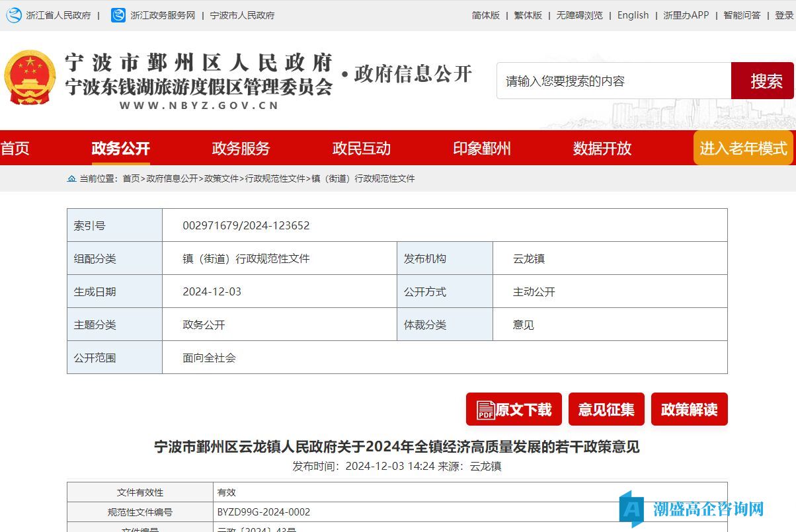This screenshot has height=532, width=796.
Task: Switch to 进入老年模式 elderly mode
Action: [x=743, y=148]
